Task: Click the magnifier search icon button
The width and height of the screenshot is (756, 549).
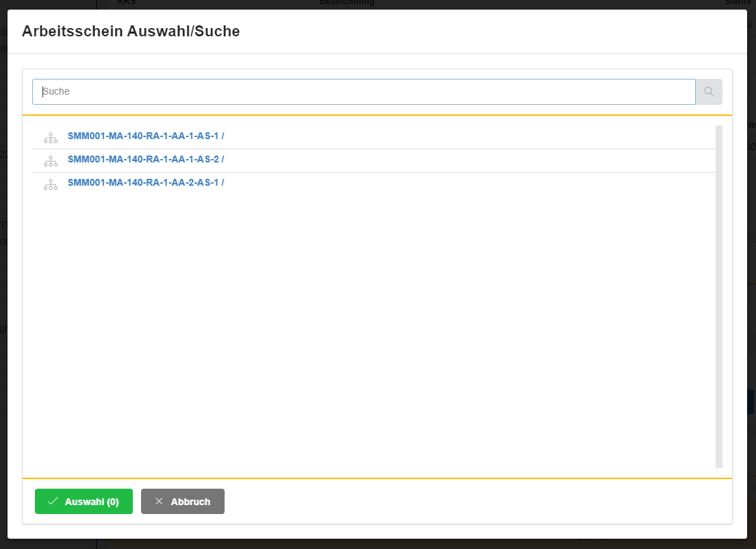Action: coord(709,92)
